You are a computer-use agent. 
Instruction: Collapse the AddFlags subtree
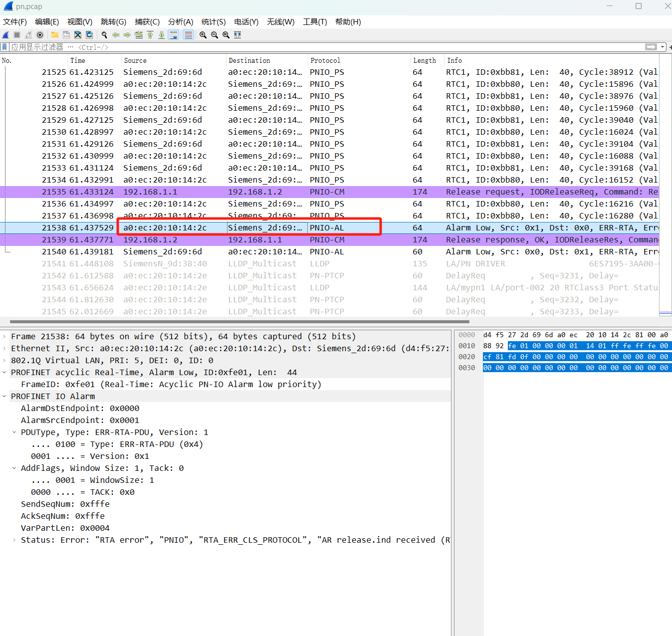coord(14,468)
